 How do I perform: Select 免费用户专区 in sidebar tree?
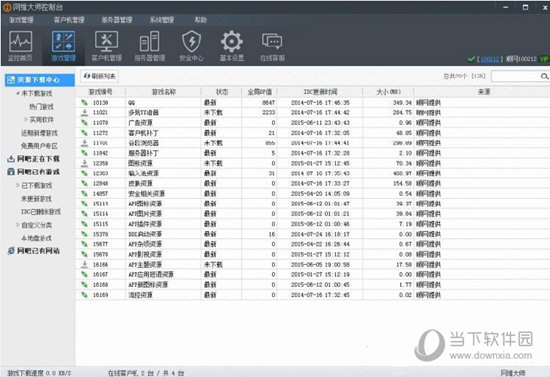[x=39, y=146]
